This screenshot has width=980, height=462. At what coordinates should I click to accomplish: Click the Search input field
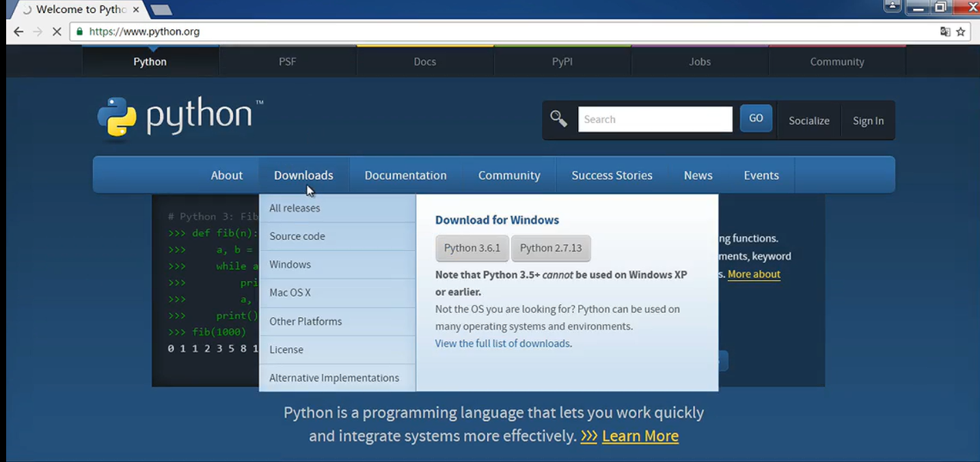click(x=655, y=119)
